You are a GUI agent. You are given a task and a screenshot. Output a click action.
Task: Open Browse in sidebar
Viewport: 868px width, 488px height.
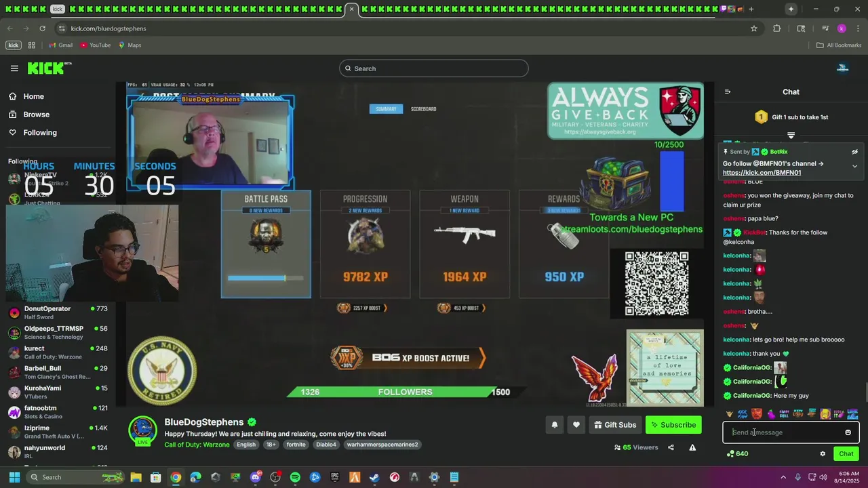pos(36,115)
